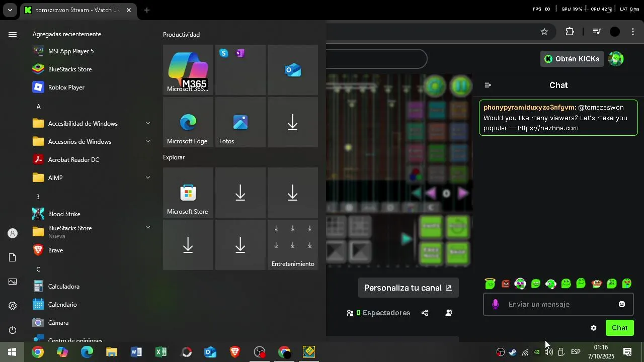Collapse the chat panel icon
The height and width of the screenshot is (362, 644).
tap(488, 85)
